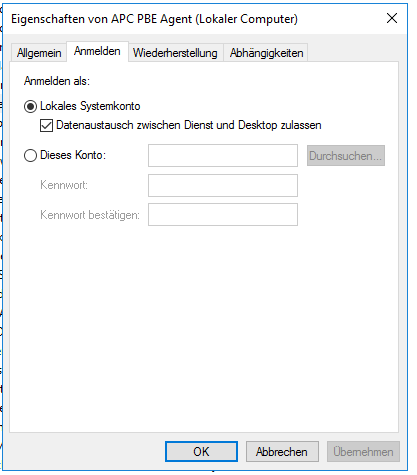Uncheck Datenaustausch zwischen Dienst und Desktop checkbox
Image resolution: width=417 pixels, height=475 pixels.
pos(46,126)
